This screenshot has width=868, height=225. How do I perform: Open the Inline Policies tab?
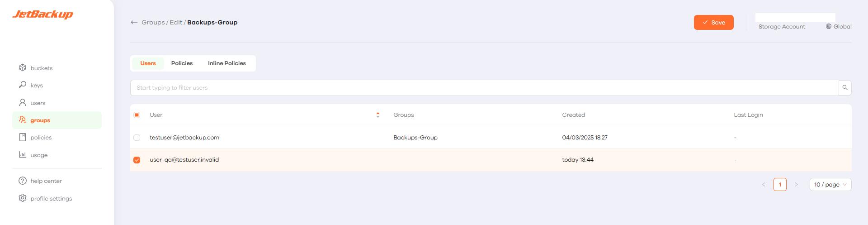(226, 63)
